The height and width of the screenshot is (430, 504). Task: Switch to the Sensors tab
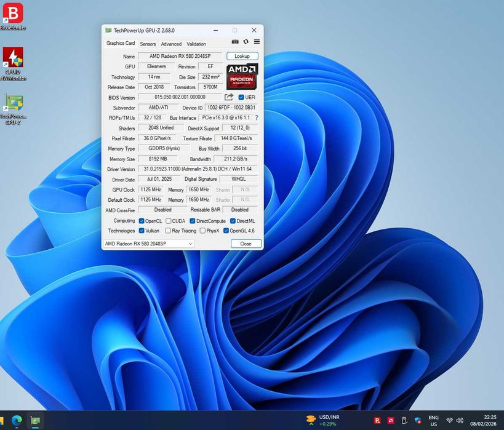pyautogui.click(x=148, y=44)
